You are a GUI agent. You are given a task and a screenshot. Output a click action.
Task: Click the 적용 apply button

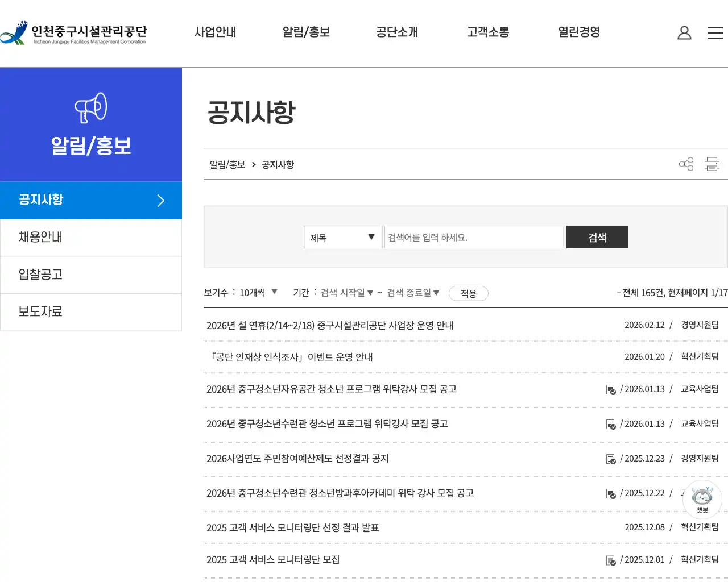(x=468, y=293)
